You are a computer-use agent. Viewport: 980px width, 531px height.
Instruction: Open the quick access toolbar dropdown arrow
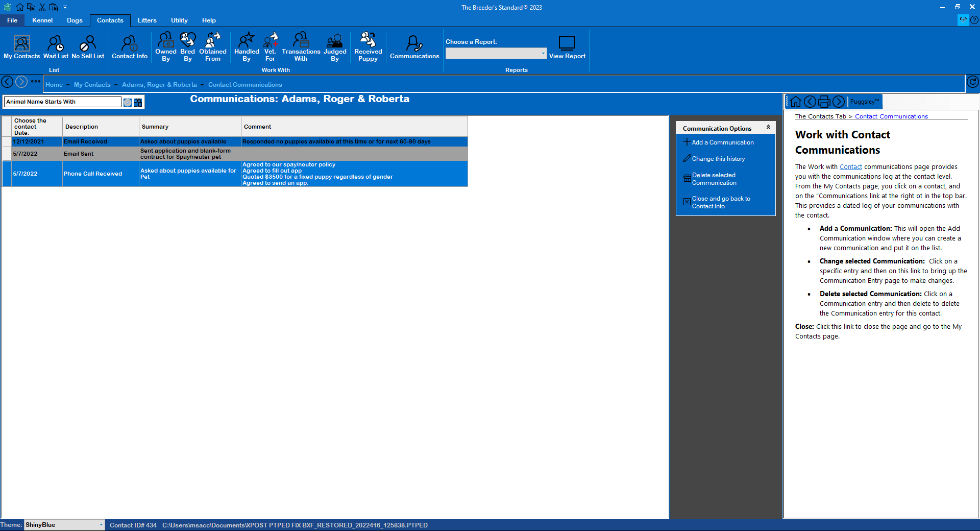pos(65,7)
